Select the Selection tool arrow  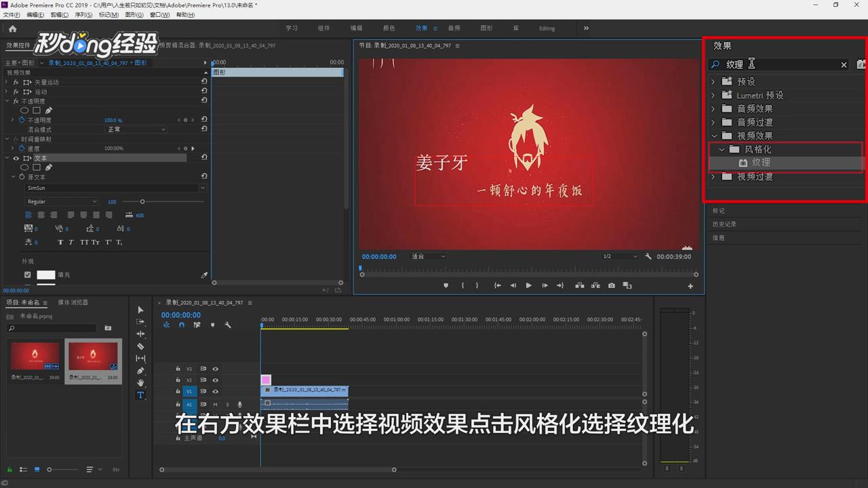coord(140,310)
